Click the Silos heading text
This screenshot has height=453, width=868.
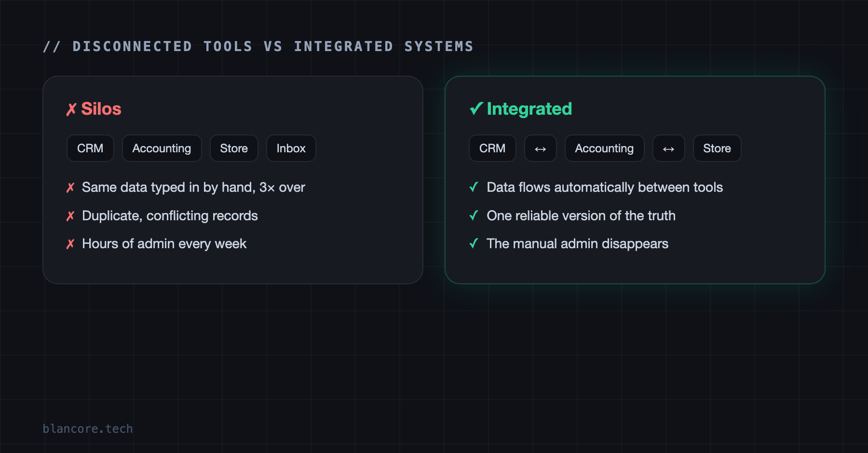tap(101, 109)
